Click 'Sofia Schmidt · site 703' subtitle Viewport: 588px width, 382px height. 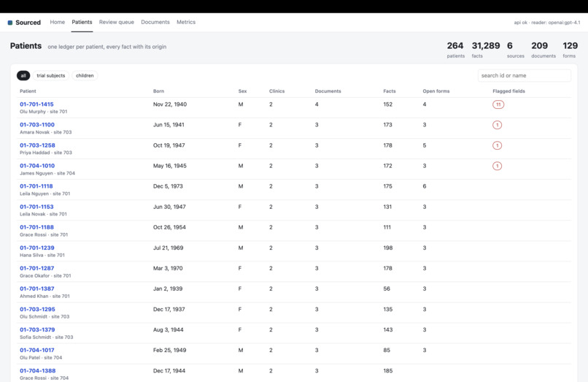click(47, 337)
